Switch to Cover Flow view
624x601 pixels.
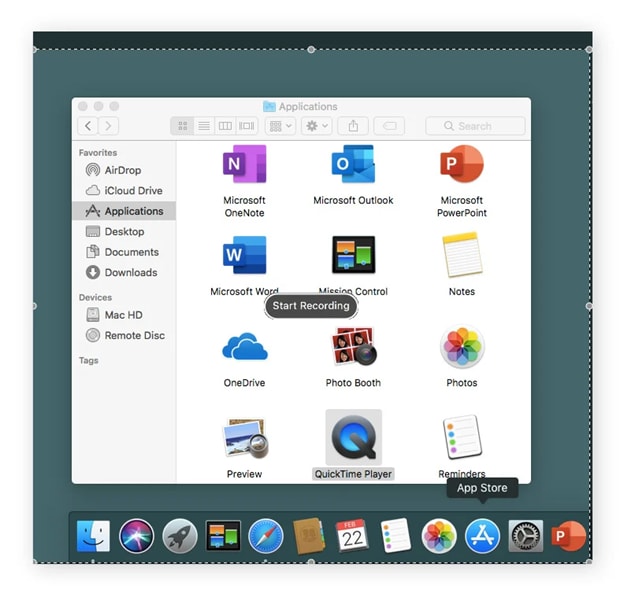(x=247, y=126)
